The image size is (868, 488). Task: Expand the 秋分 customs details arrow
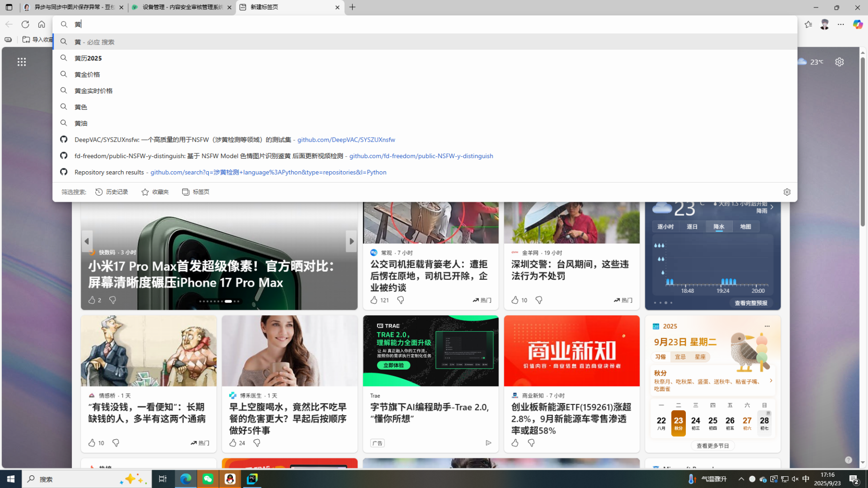[x=770, y=381]
